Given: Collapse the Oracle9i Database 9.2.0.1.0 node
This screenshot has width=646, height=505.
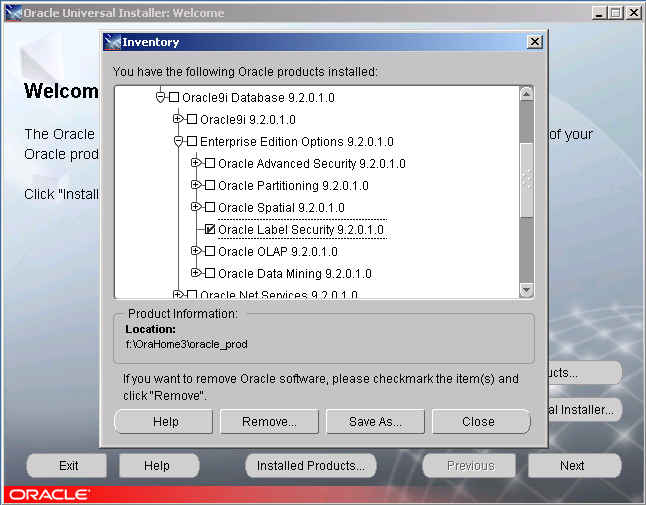Looking at the screenshot, I should point(160,97).
